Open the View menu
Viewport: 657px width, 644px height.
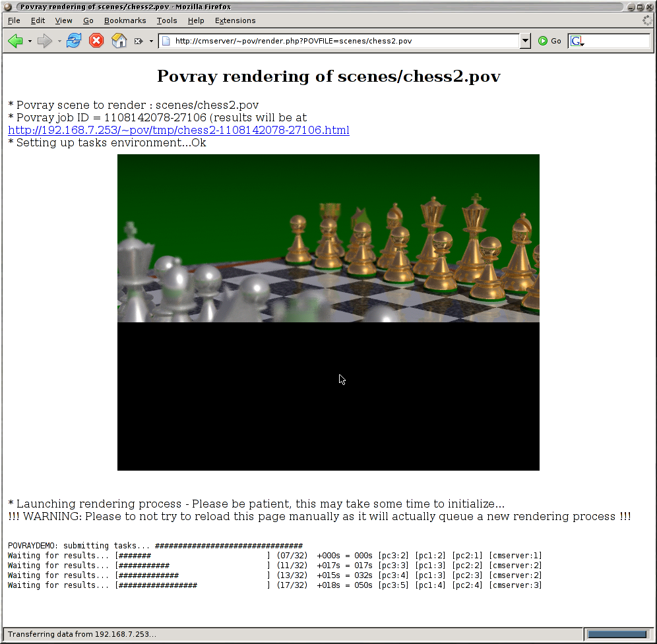tap(63, 20)
